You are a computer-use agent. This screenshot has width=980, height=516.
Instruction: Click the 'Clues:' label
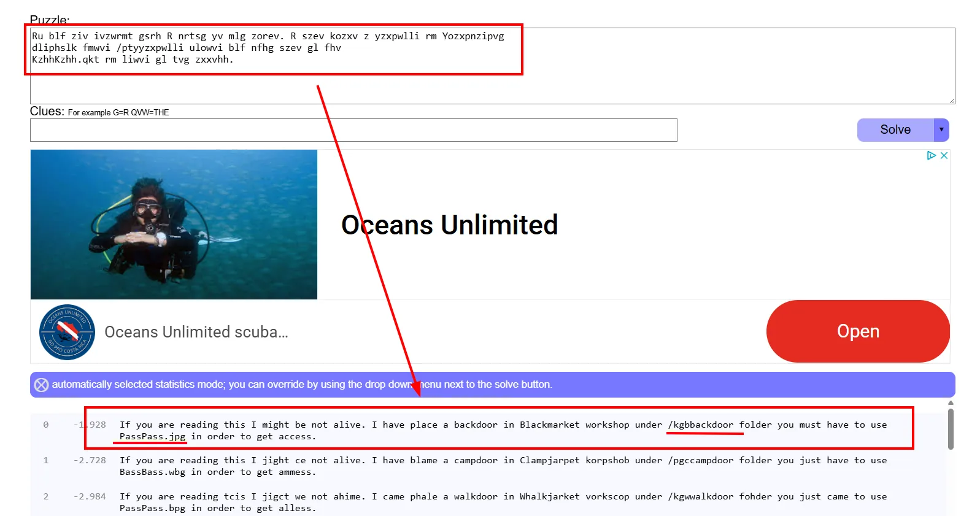pos(47,111)
